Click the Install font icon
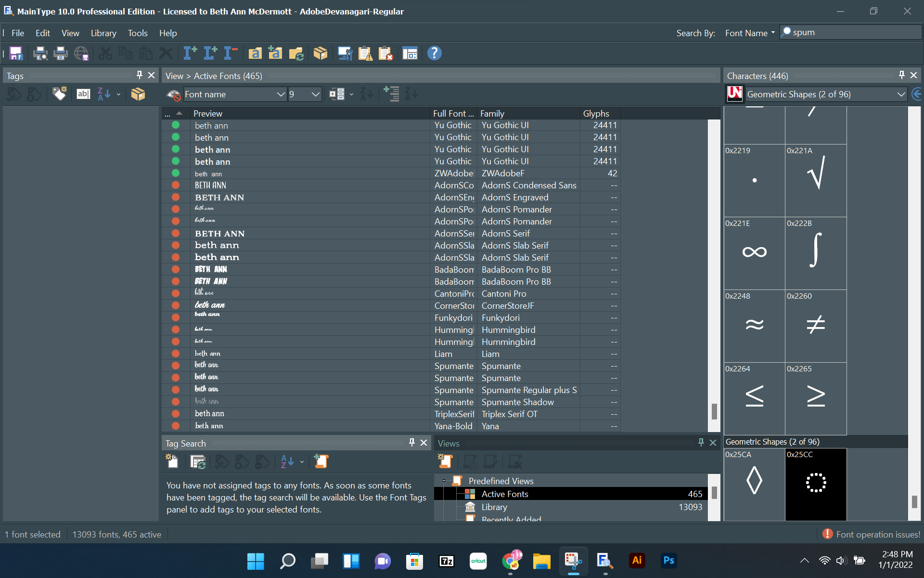The height and width of the screenshot is (578, 924). pyautogui.click(x=190, y=53)
